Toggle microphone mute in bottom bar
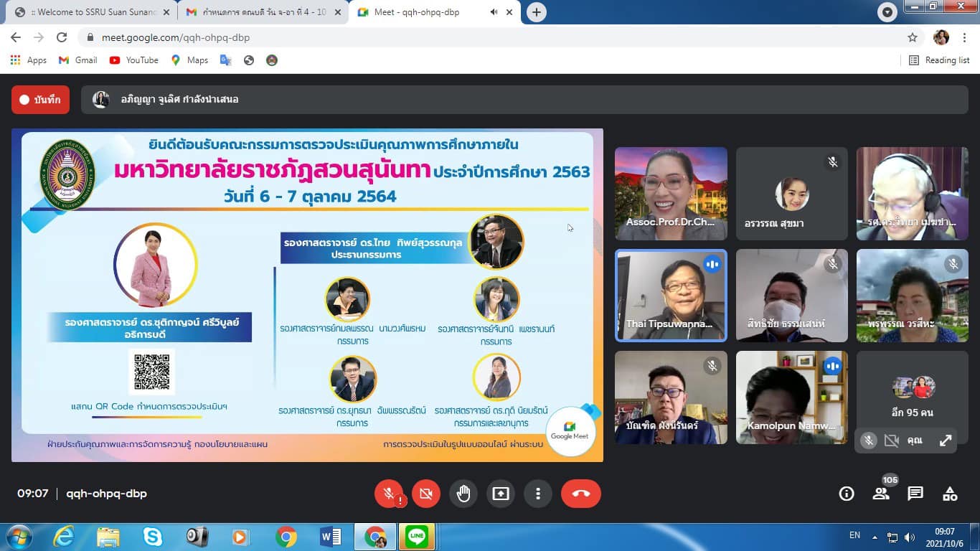Screen dimensions: 980x551 pyautogui.click(x=389, y=494)
